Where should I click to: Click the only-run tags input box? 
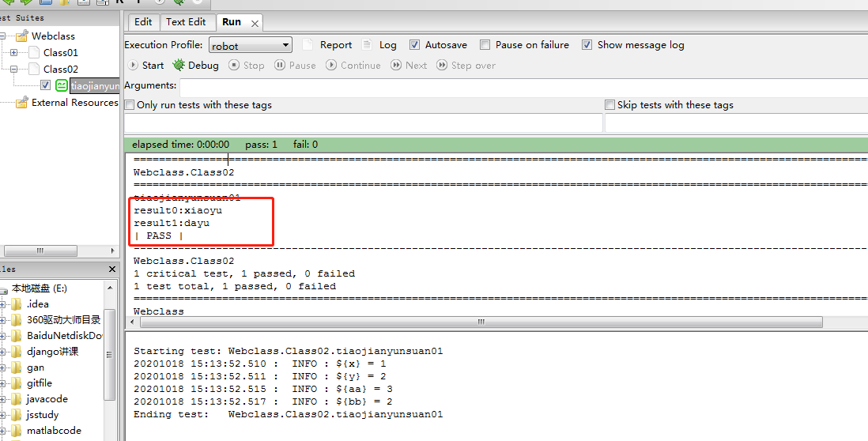pos(363,122)
